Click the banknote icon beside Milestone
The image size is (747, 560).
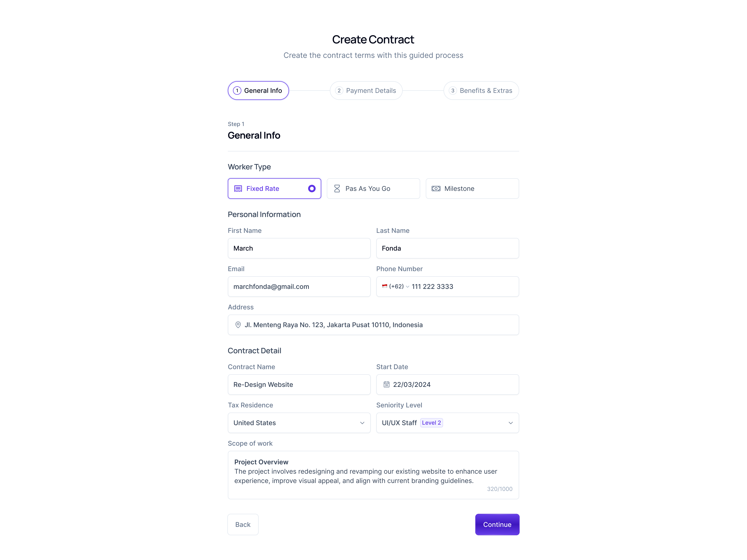click(436, 188)
